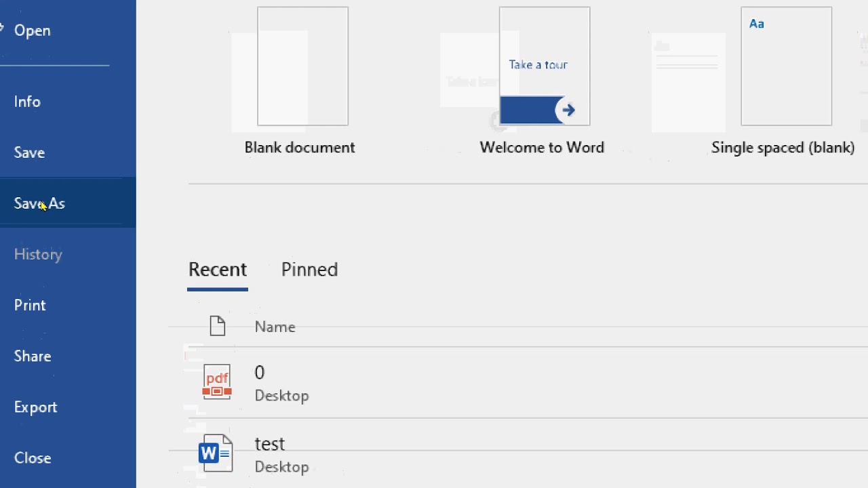Open the PDF file icon for document 0
The height and width of the screenshot is (488, 868).
(x=217, y=382)
